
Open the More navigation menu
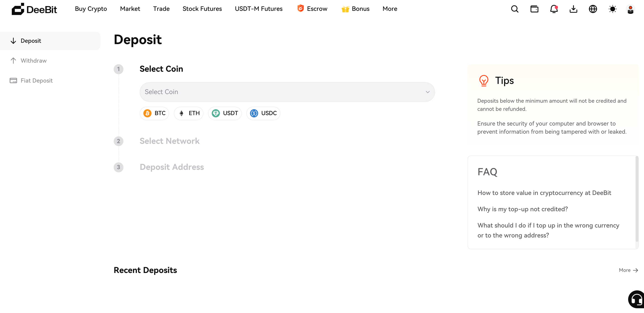pos(390,9)
